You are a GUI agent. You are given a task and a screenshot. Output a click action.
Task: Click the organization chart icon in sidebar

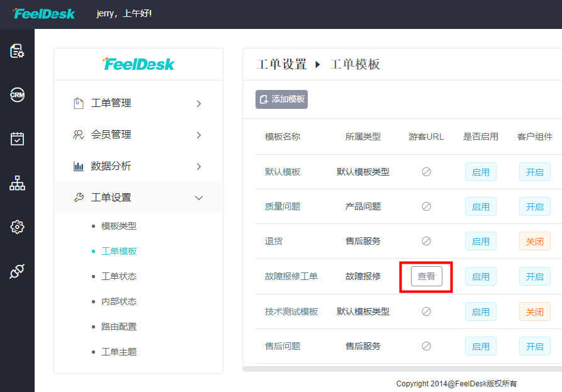coord(17,184)
